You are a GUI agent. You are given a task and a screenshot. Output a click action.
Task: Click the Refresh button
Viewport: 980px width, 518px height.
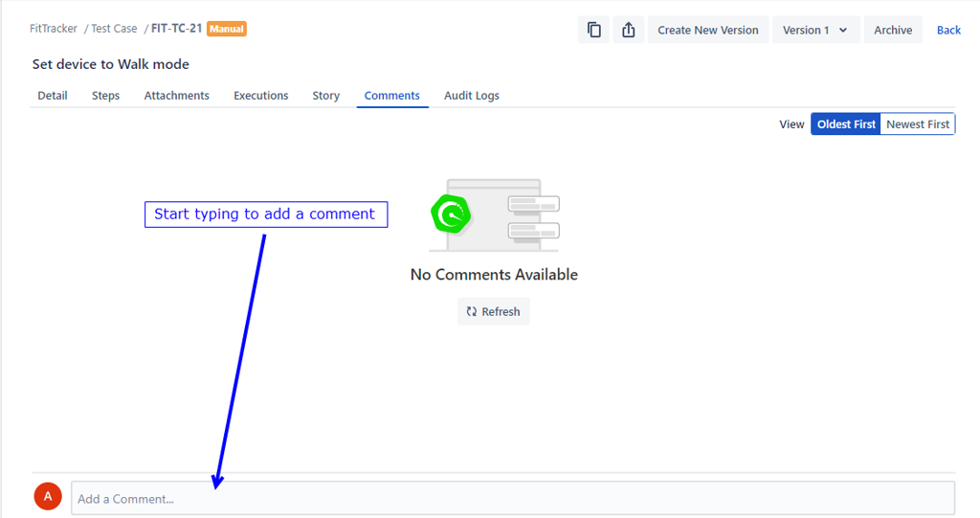pos(494,311)
